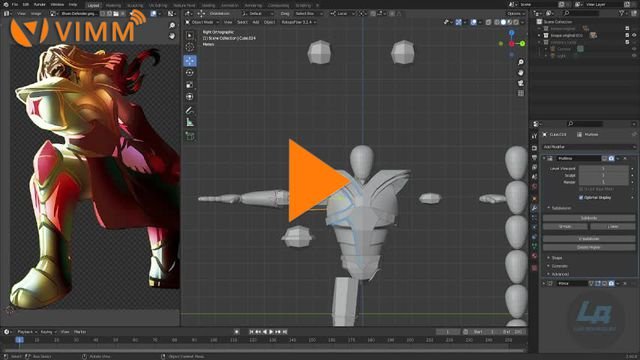Select the 3D Cursor tool
The width and height of the screenshot is (640, 360).
pos(190,47)
